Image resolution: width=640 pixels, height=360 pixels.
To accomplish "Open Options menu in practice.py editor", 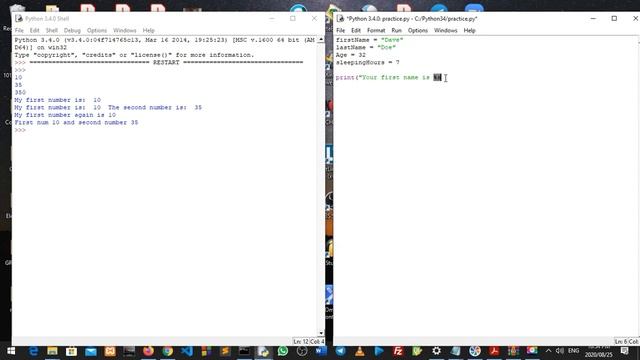I will pyautogui.click(x=418, y=31).
